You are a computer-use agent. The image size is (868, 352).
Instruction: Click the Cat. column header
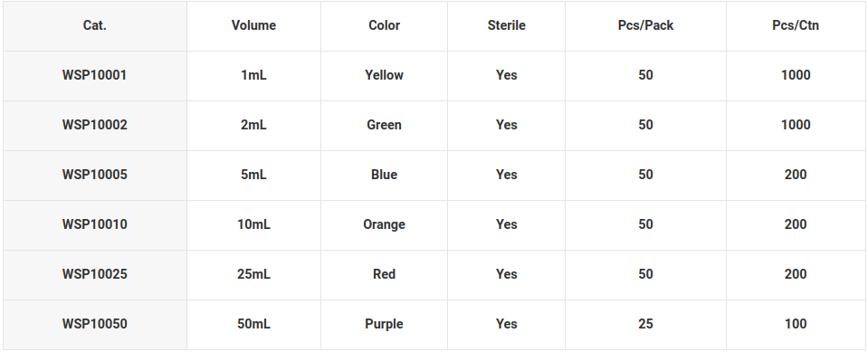click(x=95, y=25)
